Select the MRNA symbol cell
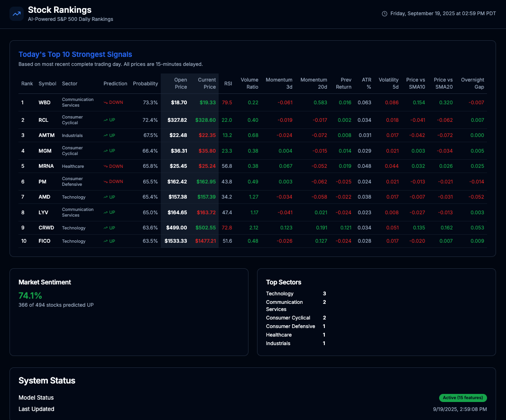The height and width of the screenshot is (420, 506). tap(46, 166)
